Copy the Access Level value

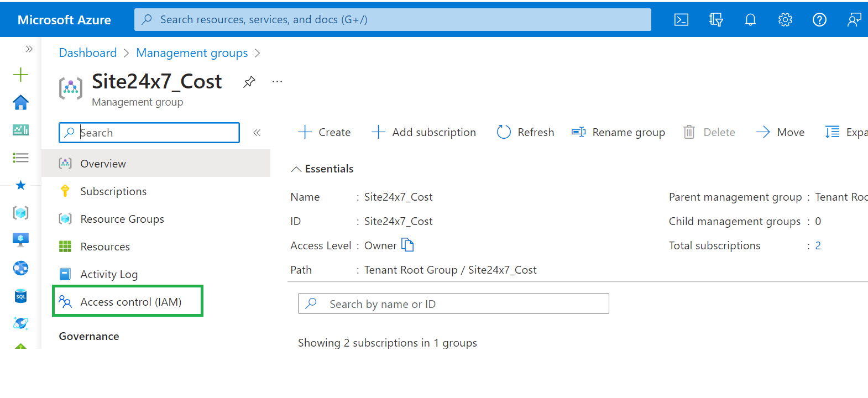tap(407, 245)
